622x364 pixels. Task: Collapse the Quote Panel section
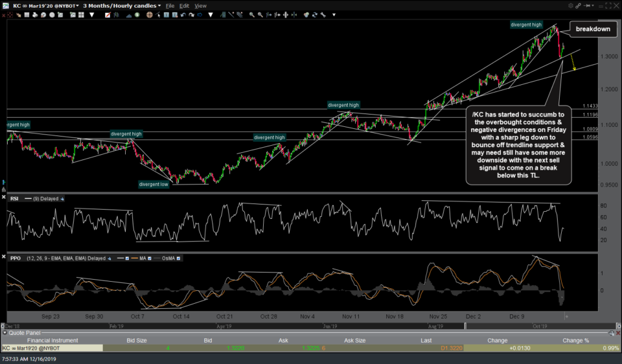click(x=5, y=333)
